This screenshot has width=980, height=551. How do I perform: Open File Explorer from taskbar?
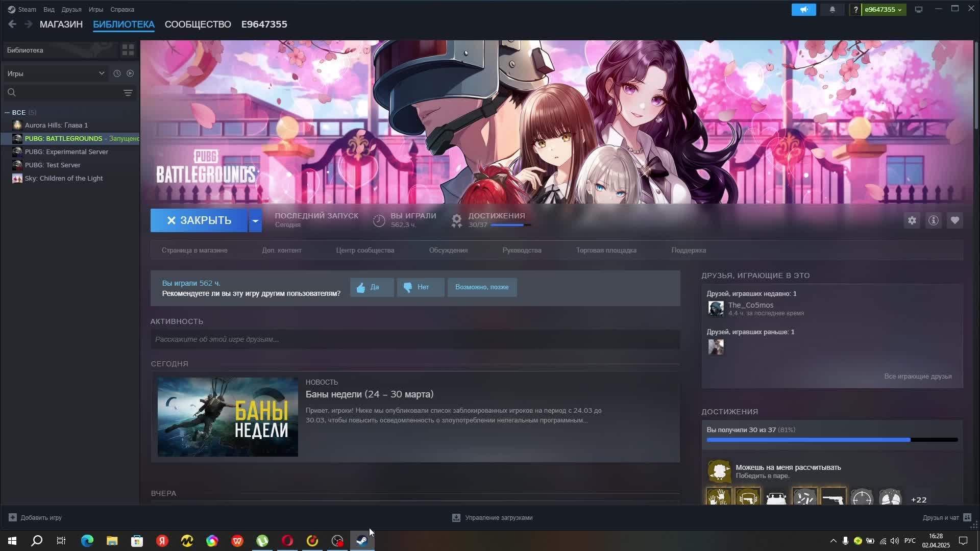tap(112, 541)
